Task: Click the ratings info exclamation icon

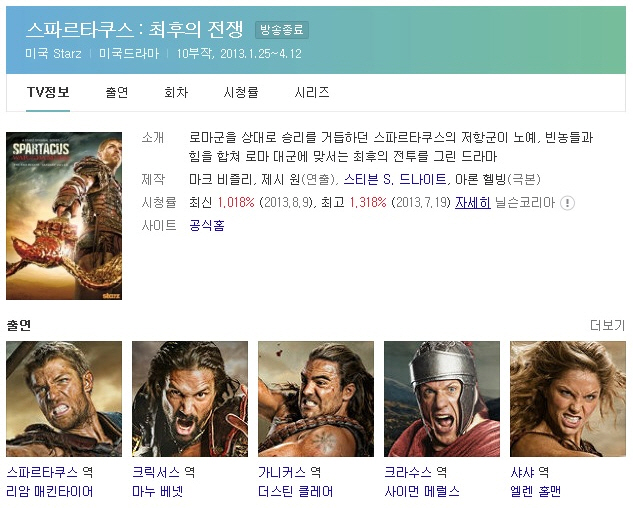Action: pyautogui.click(x=567, y=202)
